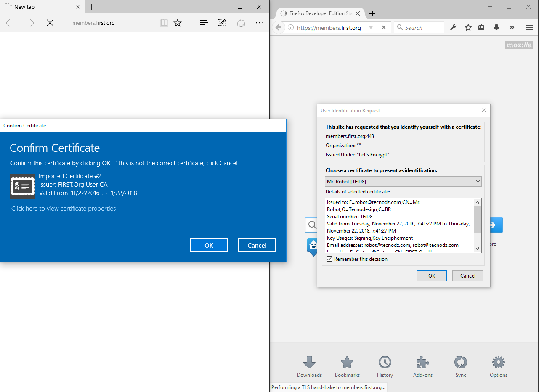Open Edge Hub panel icon
Image resolution: width=539 pixels, height=392 pixels.
click(204, 23)
